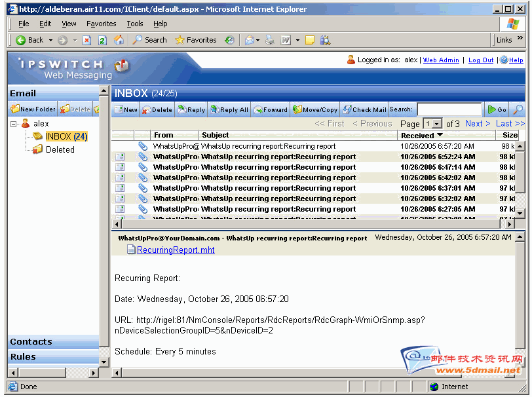Click the Reply All toolbar button
This screenshot has width=532, height=397.
click(x=229, y=110)
